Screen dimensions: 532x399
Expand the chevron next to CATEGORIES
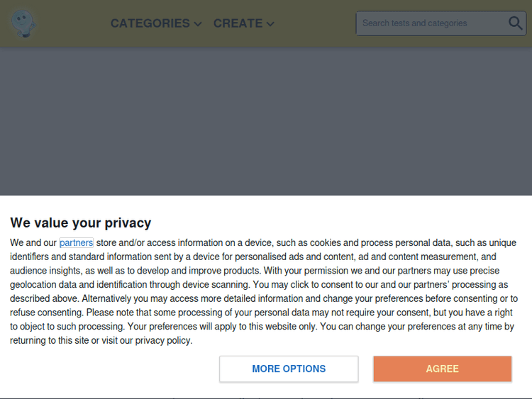point(197,24)
